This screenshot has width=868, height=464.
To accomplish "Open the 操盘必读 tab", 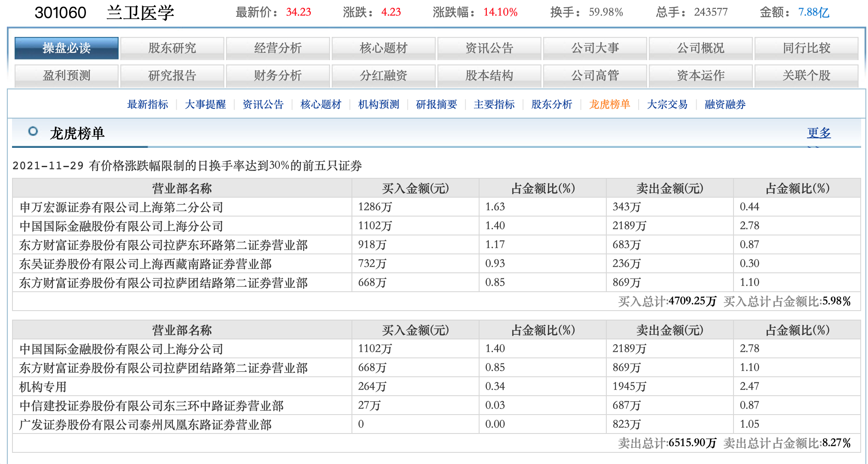I will click(x=67, y=48).
